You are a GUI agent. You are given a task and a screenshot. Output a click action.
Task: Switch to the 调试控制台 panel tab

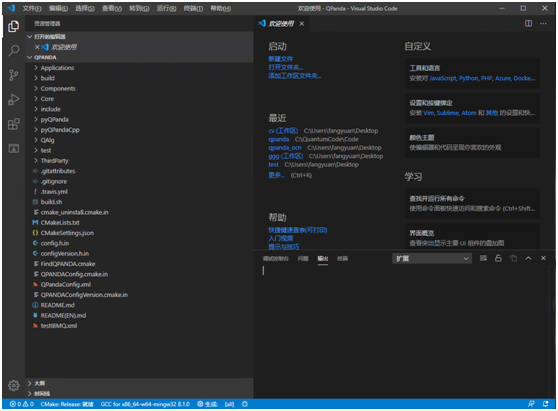tap(275, 259)
